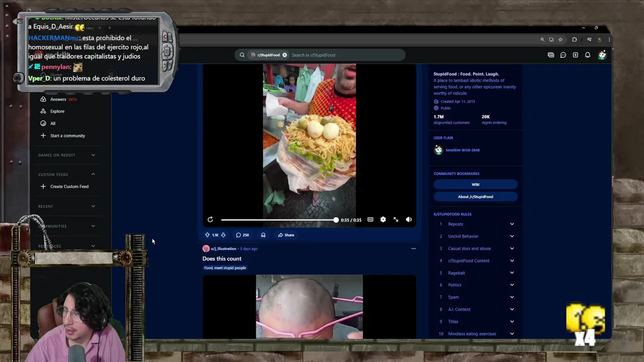Viewport: 644px width, 362px height.
Task: Bookmark this page with the star icon
Action: click(560, 39)
